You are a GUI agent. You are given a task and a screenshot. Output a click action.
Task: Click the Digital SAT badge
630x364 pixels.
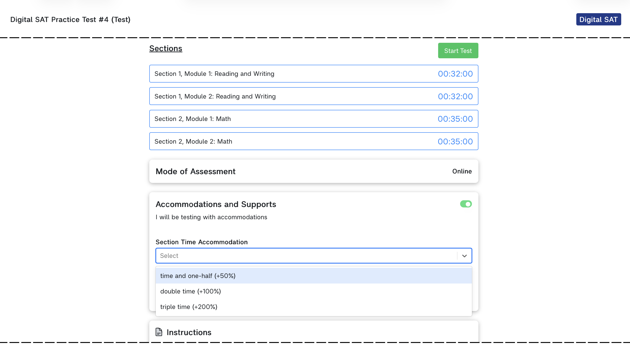click(x=599, y=19)
